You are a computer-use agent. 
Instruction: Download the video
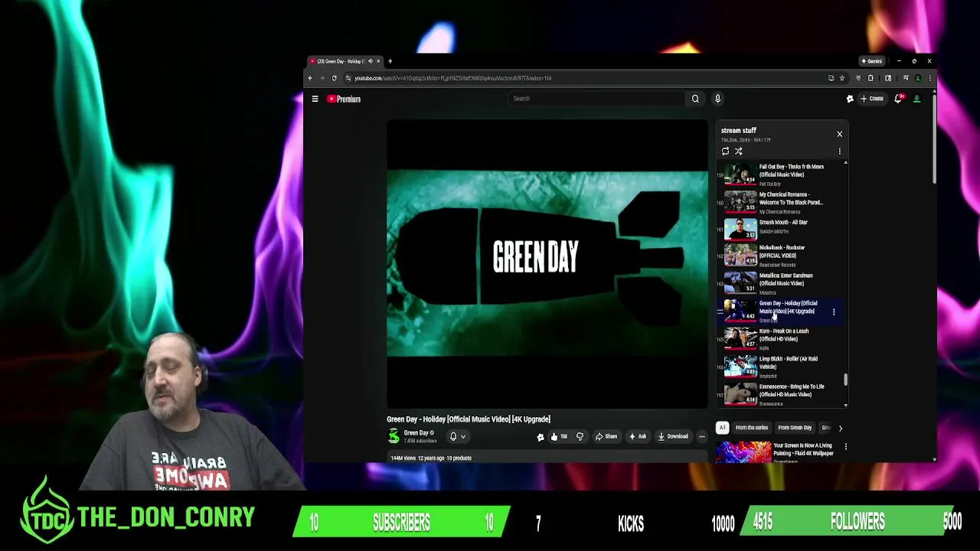pyautogui.click(x=673, y=436)
